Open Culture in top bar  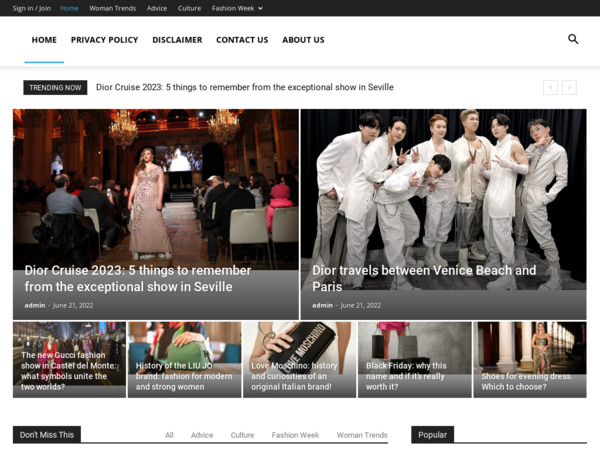[189, 8]
